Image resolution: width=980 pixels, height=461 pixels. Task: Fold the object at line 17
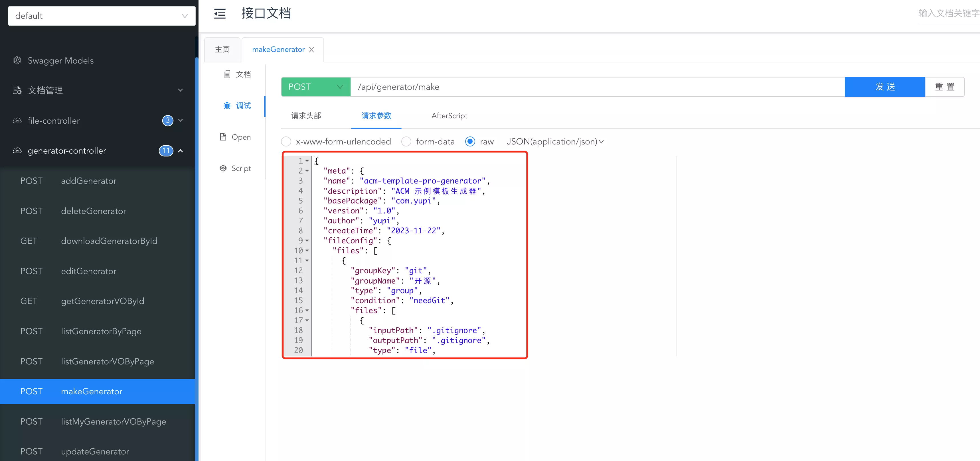point(307,320)
